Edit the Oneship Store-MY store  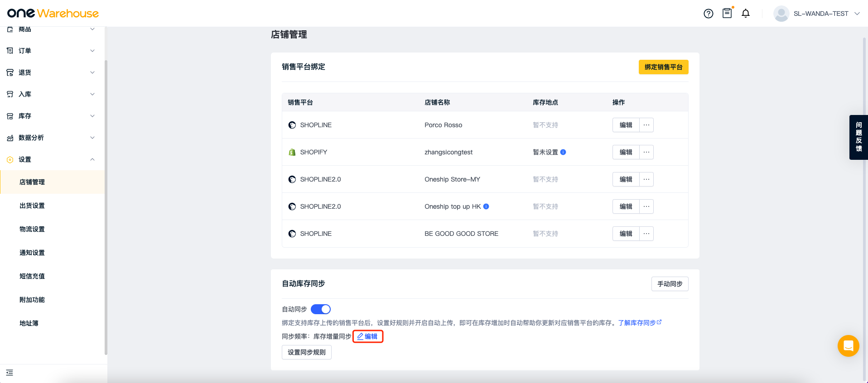pos(626,179)
